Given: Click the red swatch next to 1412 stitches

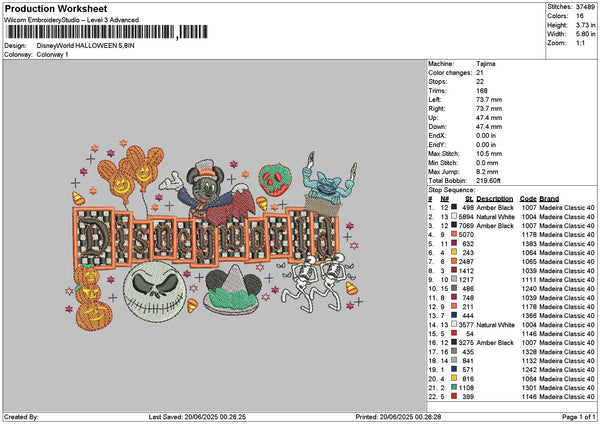Looking at the screenshot, I should [454, 271].
